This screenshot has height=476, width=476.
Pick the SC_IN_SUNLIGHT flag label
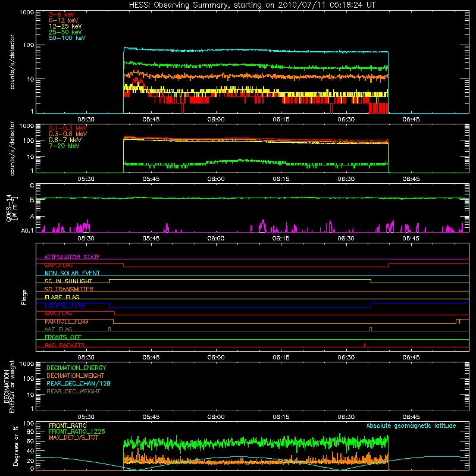coord(68,281)
